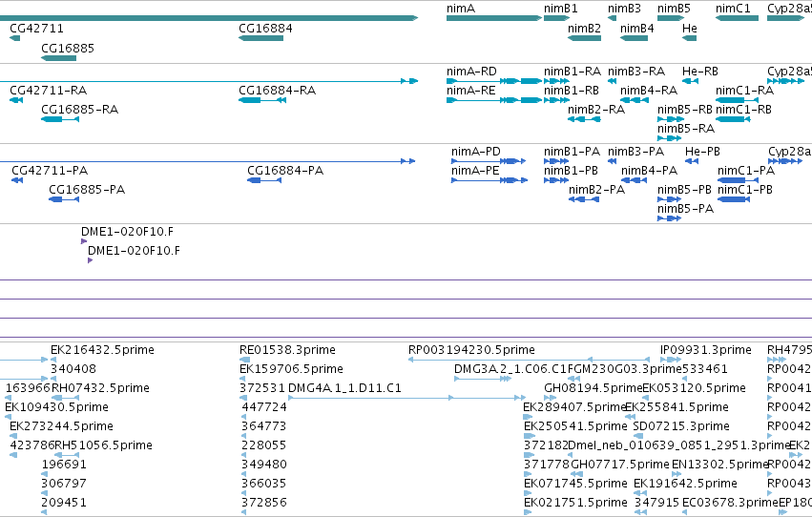Open the nimB5-PA protein feature
Screen dimensions: 812x517
[669, 218]
